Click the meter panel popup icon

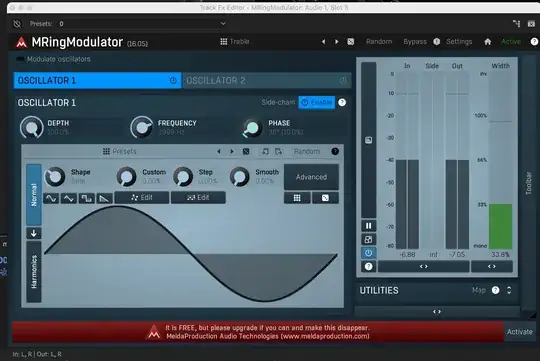368,140
